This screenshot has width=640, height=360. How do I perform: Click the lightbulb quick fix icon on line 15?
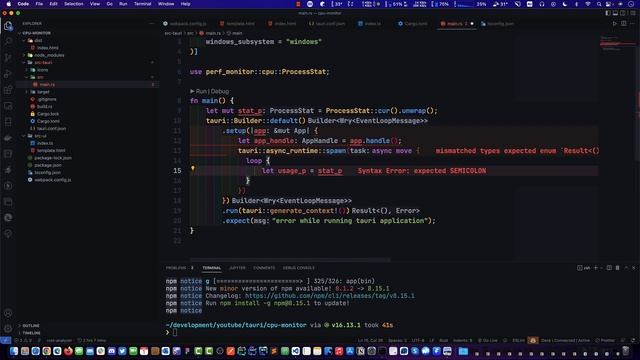[x=193, y=168]
